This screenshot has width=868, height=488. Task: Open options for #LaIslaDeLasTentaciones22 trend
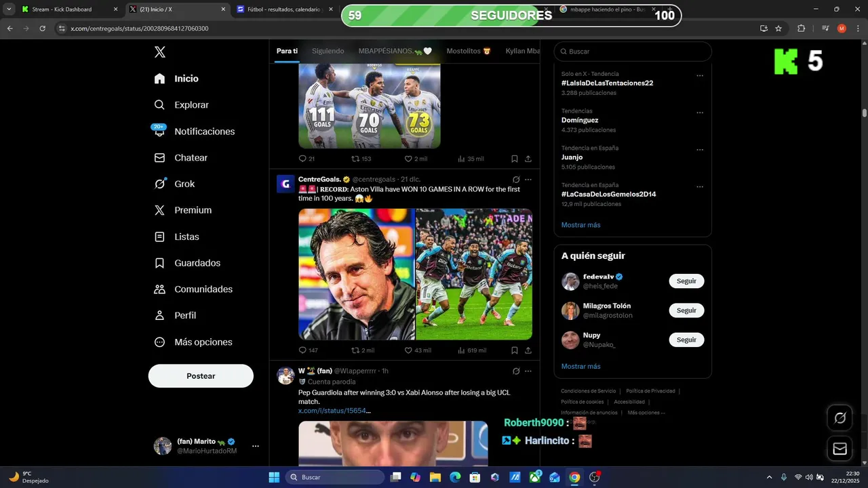(x=700, y=75)
